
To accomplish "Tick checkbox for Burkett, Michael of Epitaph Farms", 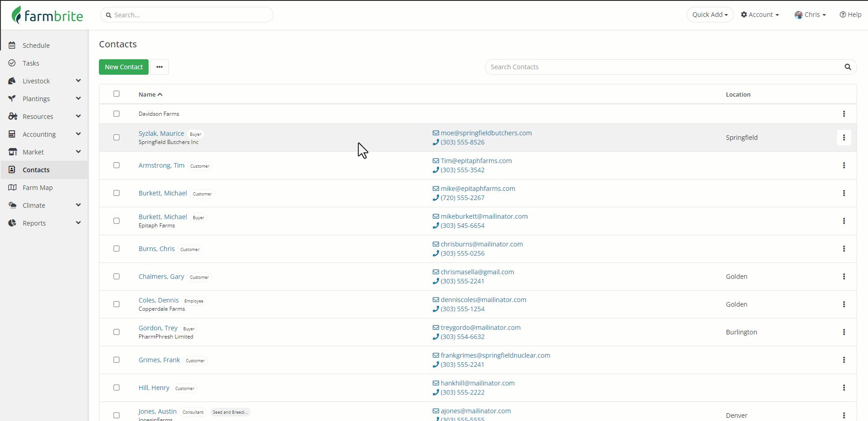I will pyautogui.click(x=117, y=221).
